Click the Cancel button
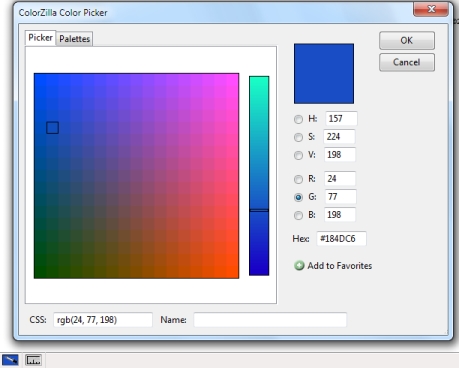 click(x=407, y=62)
